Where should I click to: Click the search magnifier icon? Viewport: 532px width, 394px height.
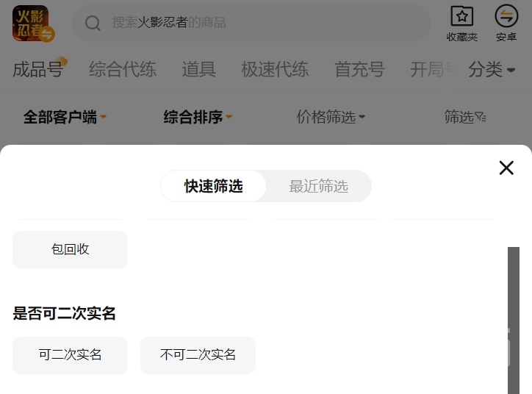pyautogui.click(x=93, y=24)
